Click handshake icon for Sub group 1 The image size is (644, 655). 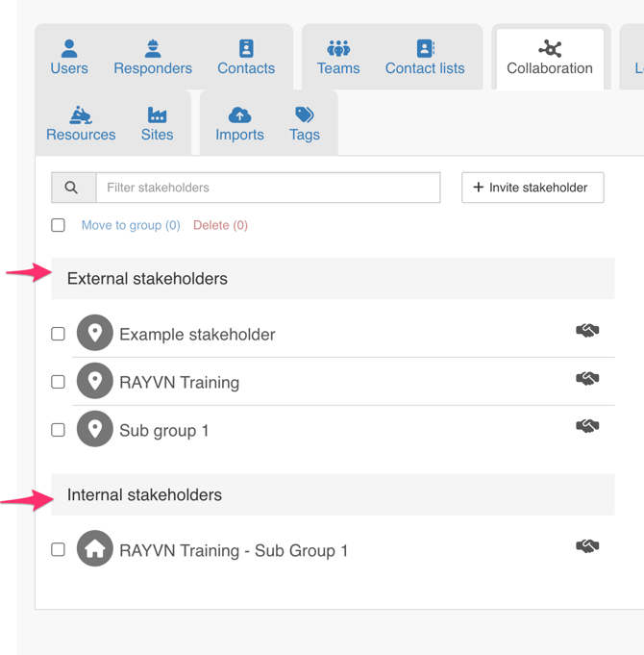point(587,426)
